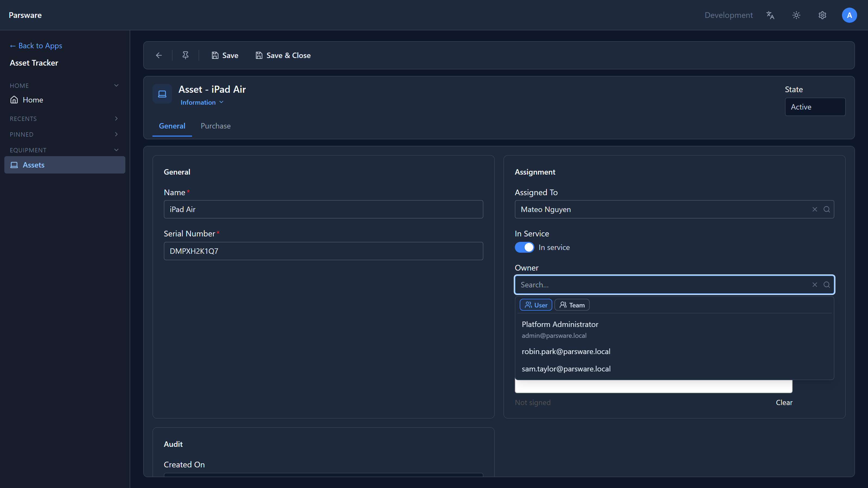
Task: Clear the Assigned To value Mateo Nguyen
Action: point(815,210)
